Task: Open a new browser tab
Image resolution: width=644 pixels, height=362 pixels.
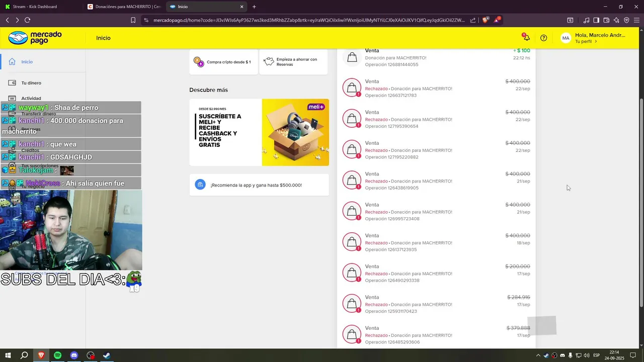Action: pyautogui.click(x=254, y=7)
